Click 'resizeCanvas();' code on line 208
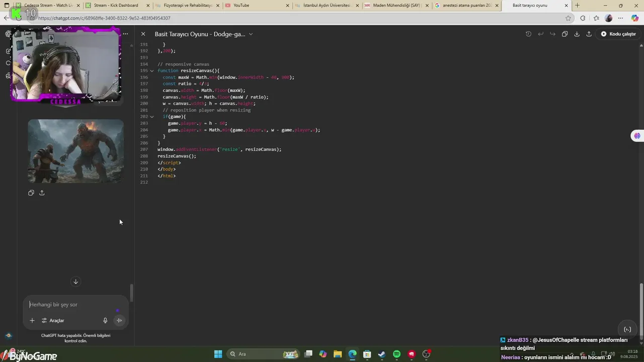Screen dimensions: 644x362 [x=177, y=156]
